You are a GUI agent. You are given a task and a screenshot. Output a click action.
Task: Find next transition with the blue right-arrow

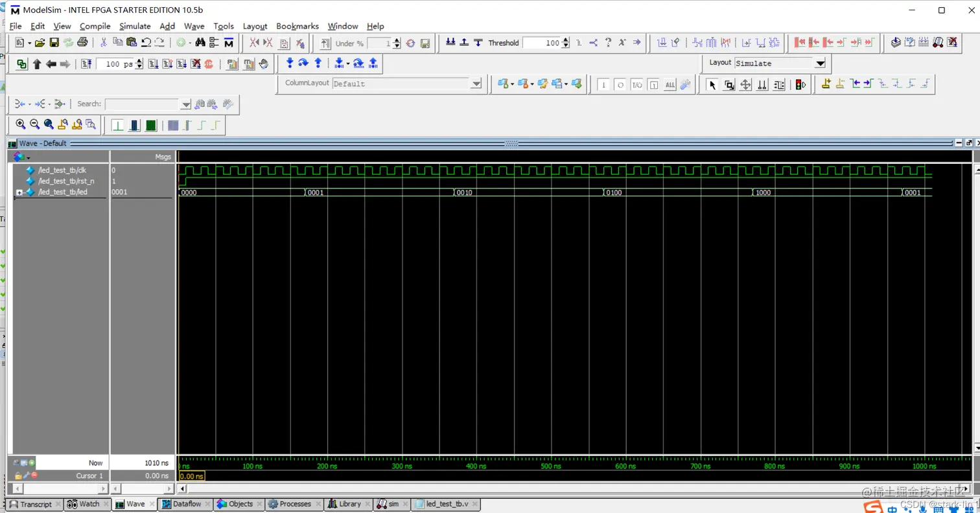(x=869, y=84)
